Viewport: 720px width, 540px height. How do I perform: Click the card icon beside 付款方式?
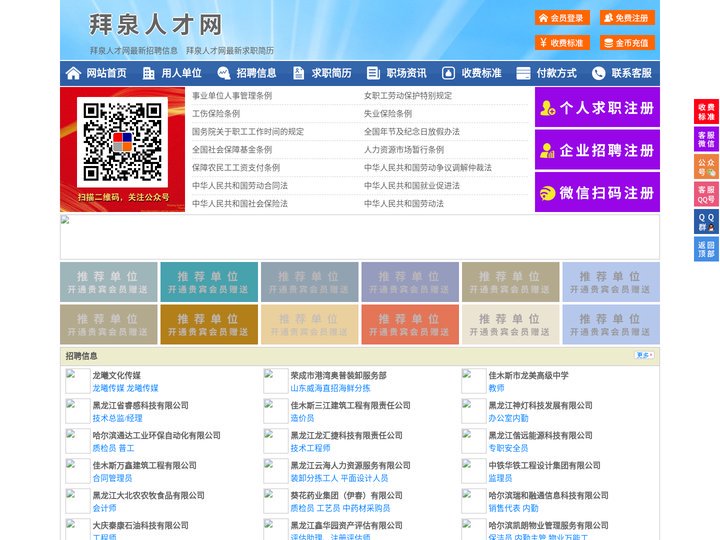click(523, 73)
